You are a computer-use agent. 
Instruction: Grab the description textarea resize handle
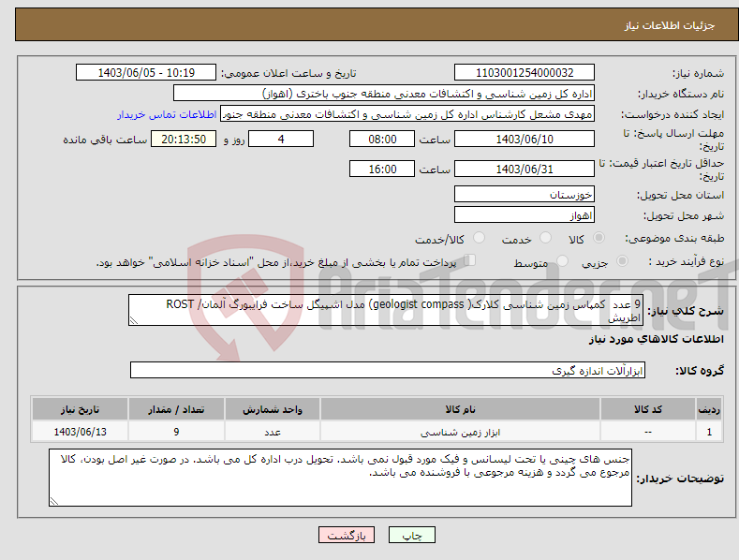point(133,321)
